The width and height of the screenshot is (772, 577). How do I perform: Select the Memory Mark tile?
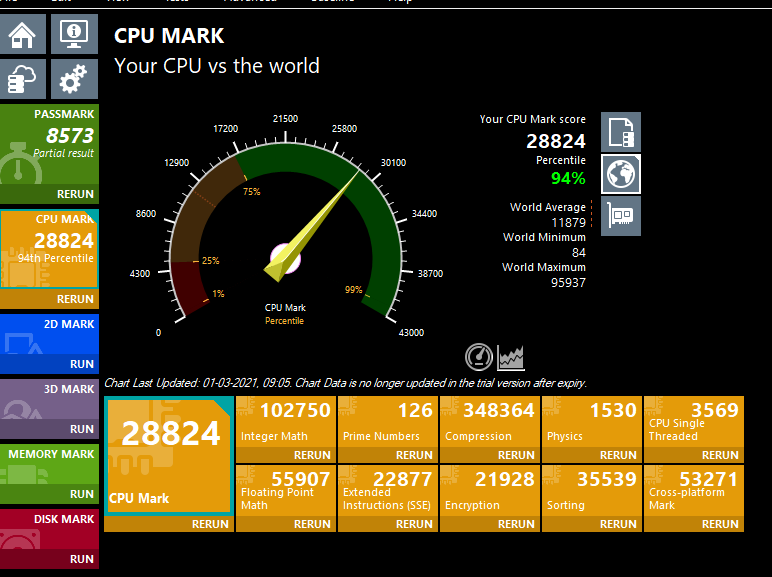(x=49, y=464)
